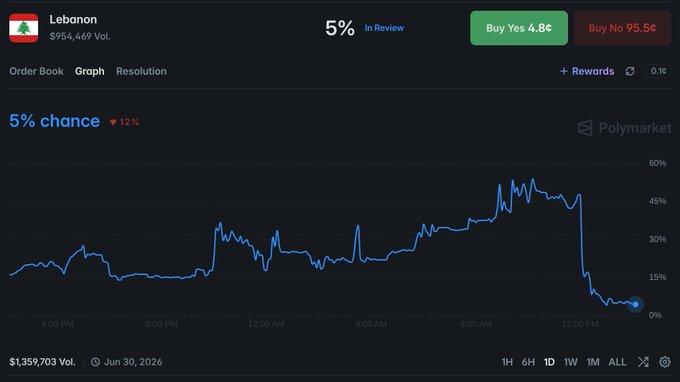Click the $1,359,703 Vol. total
The width and height of the screenshot is (680, 382).
42,362
